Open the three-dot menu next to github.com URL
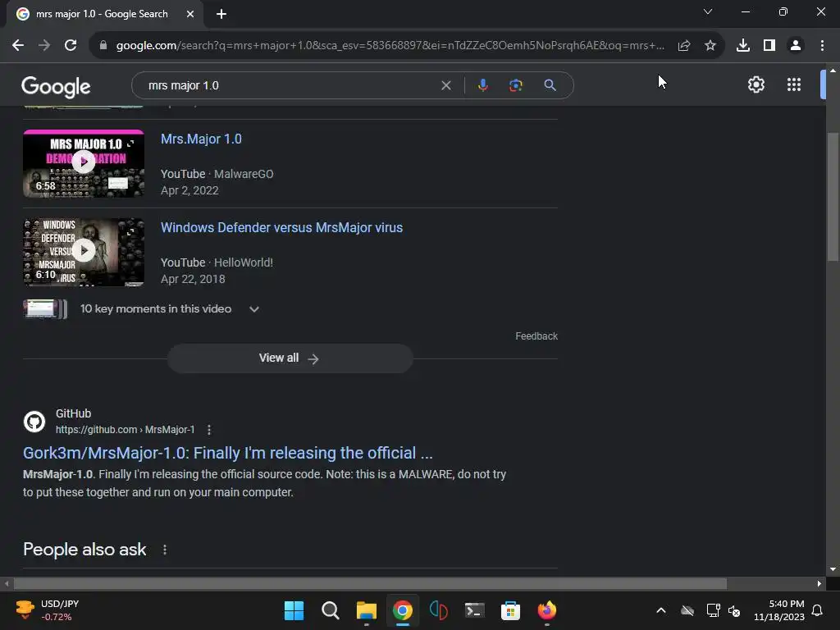840x630 pixels. (209, 430)
